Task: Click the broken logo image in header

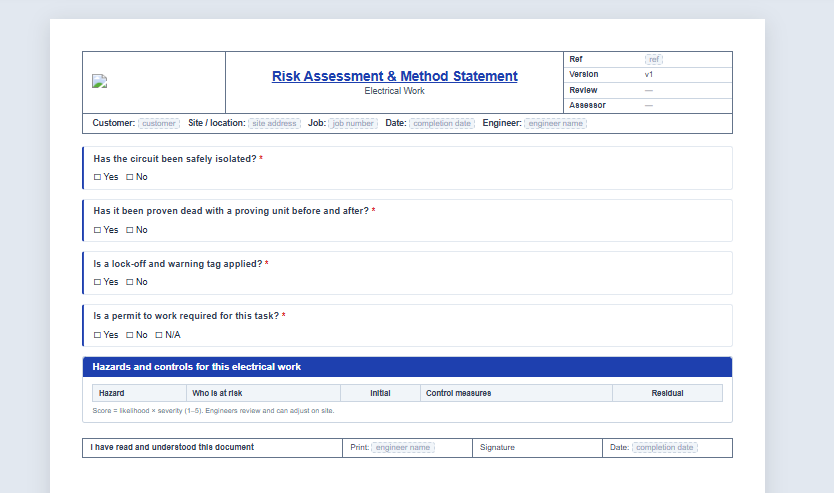Action: tap(99, 81)
